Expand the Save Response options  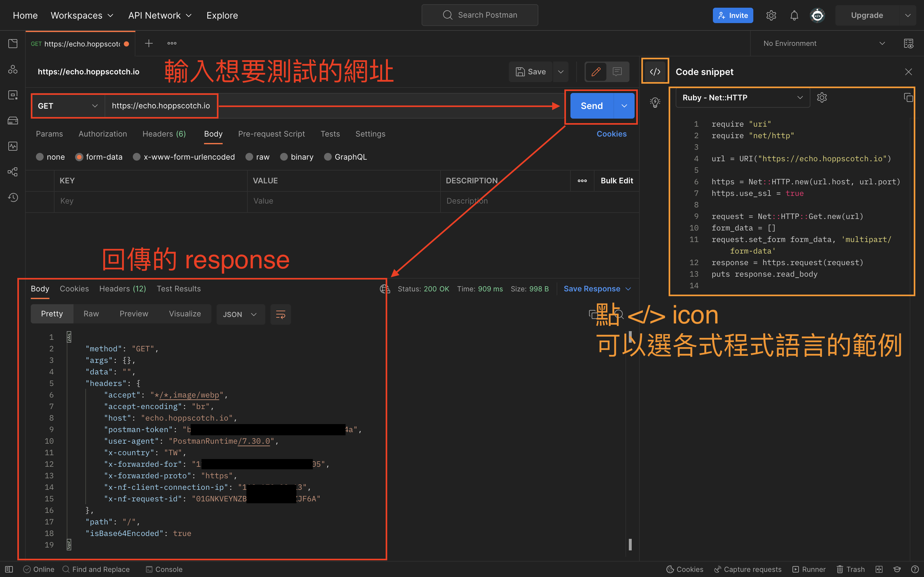[629, 288]
